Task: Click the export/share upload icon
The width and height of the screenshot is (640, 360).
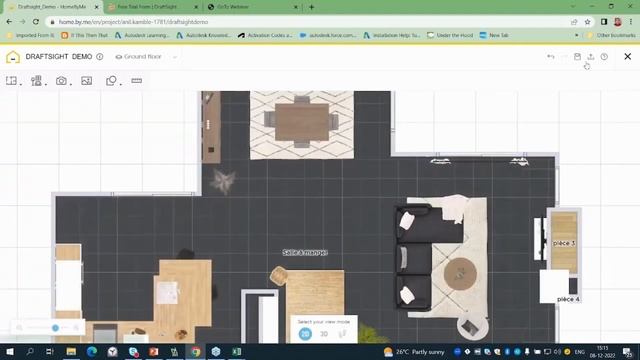Action: click(591, 57)
